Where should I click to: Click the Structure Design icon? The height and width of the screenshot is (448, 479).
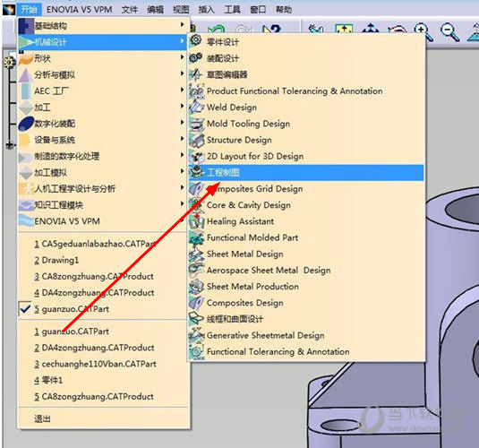(196, 140)
